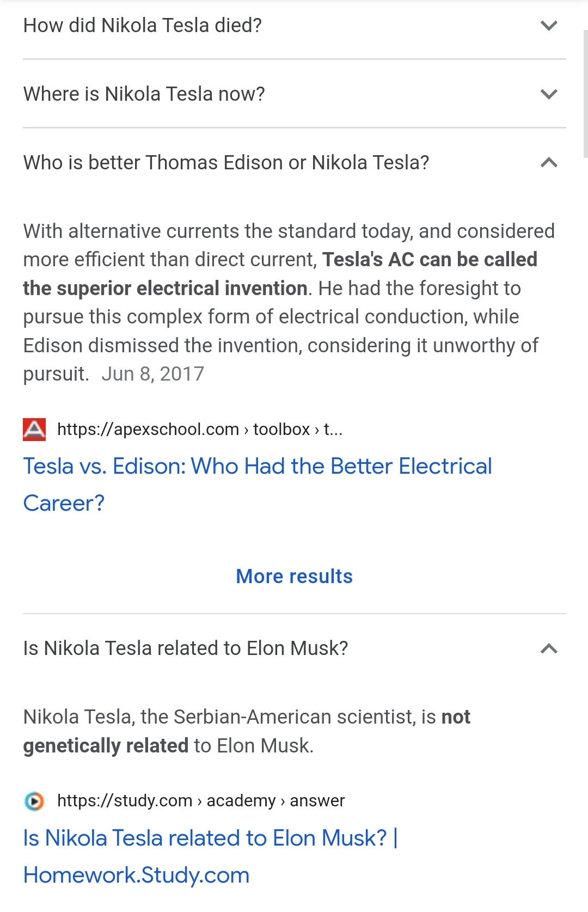Image resolution: width=588 pixels, height=912 pixels.
Task: Collapse chevron for the Elon Musk question
Action: coord(549,648)
